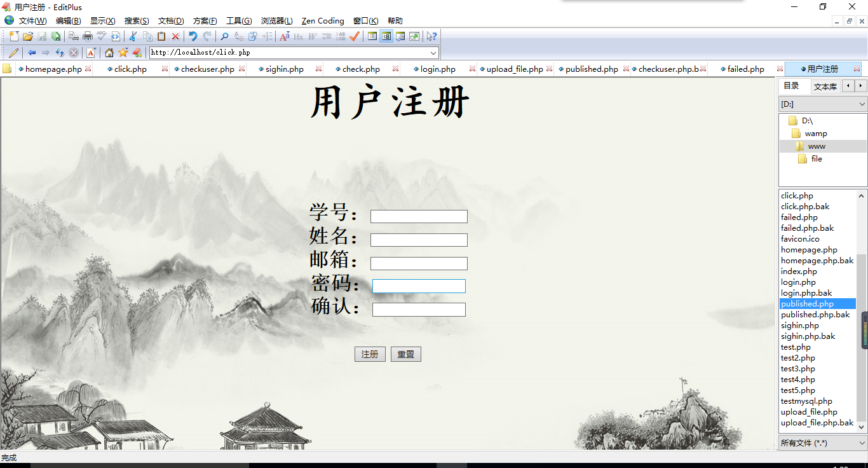Click the context help arrow icon
Screen dimensions: 868x468
pos(431,36)
